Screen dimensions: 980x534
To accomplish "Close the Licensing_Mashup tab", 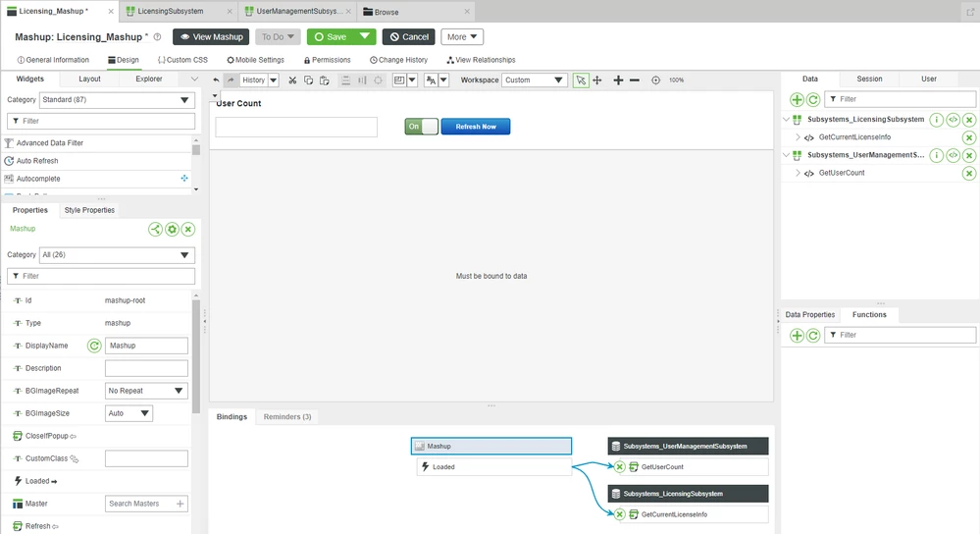I will point(111,12).
